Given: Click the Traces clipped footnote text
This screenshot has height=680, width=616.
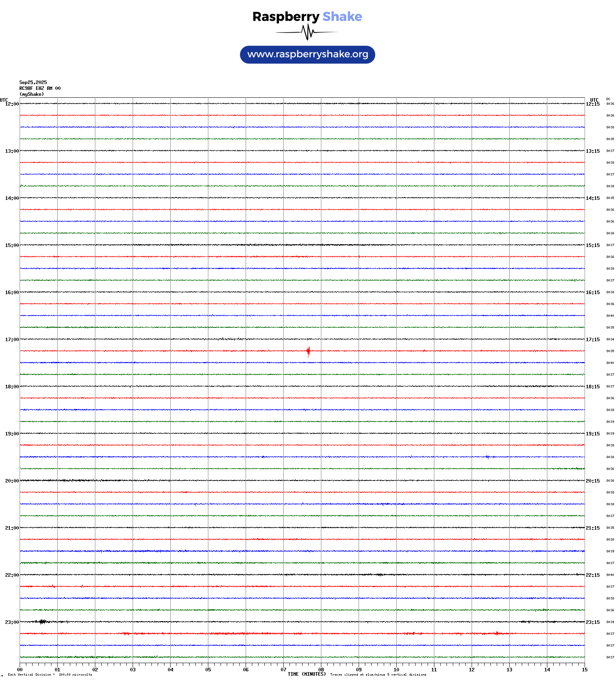Looking at the screenshot, I should coord(378,675).
